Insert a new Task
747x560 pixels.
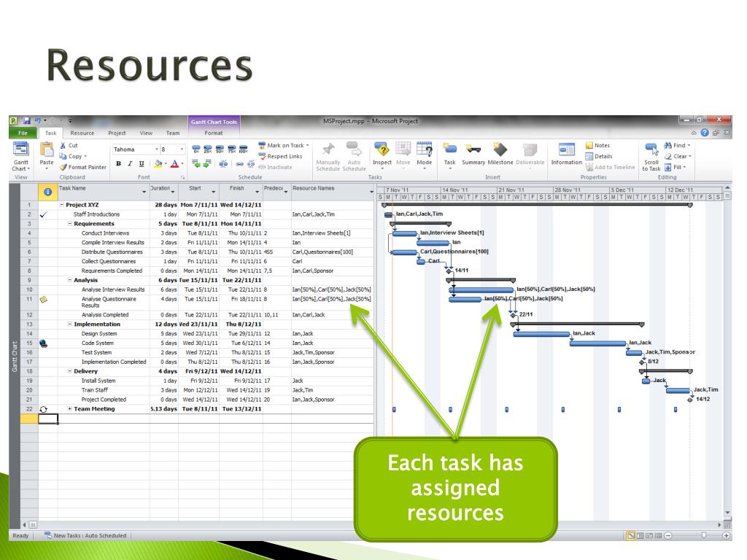pyautogui.click(x=449, y=155)
